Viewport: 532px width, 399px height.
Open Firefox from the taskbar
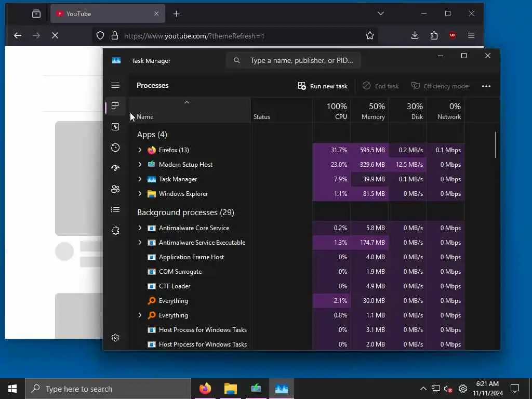[x=205, y=389]
